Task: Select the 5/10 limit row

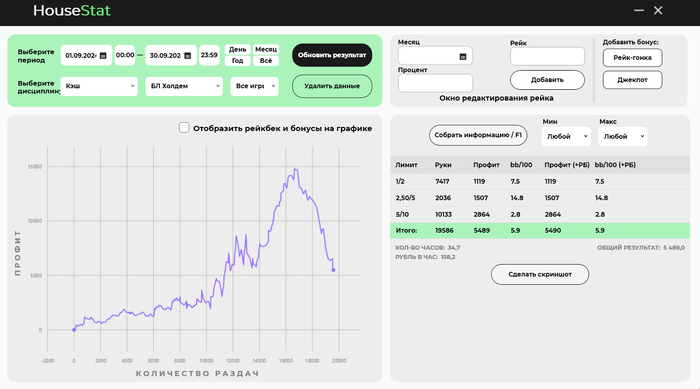Action: 540,214
